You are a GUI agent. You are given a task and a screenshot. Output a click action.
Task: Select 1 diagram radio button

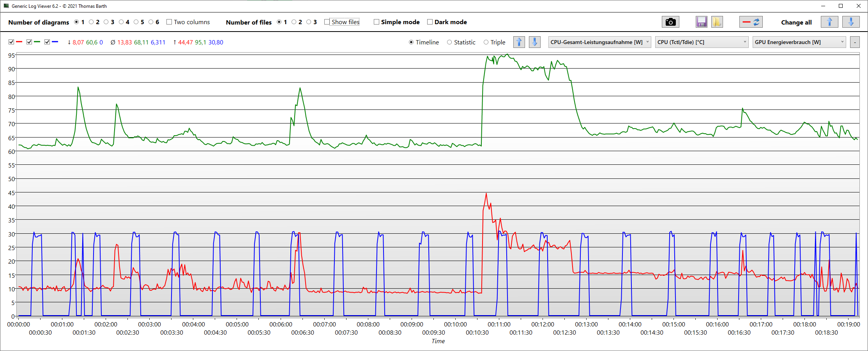(x=76, y=22)
